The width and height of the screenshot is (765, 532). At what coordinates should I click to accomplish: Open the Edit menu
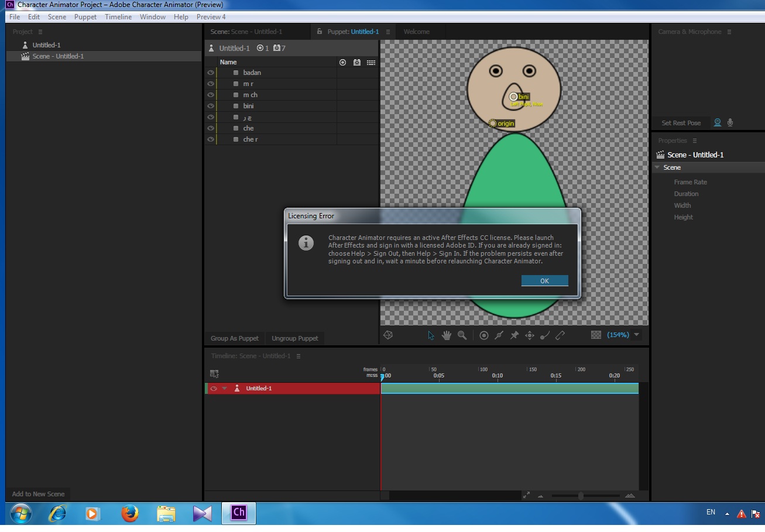pyautogui.click(x=34, y=17)
